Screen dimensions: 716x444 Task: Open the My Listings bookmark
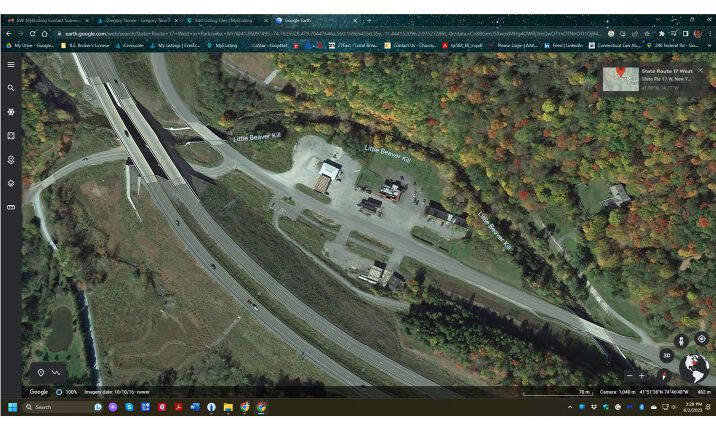click(177, 45)
